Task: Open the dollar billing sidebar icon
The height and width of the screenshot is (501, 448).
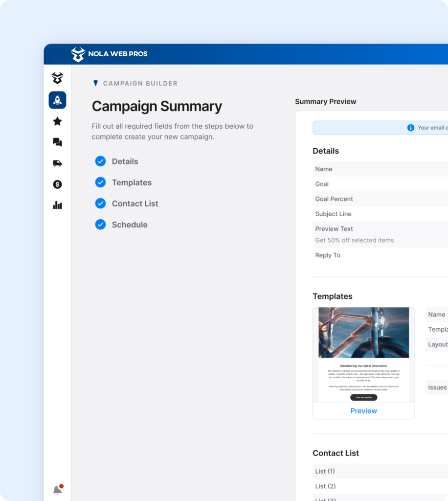Action: [x=58, y=184]
